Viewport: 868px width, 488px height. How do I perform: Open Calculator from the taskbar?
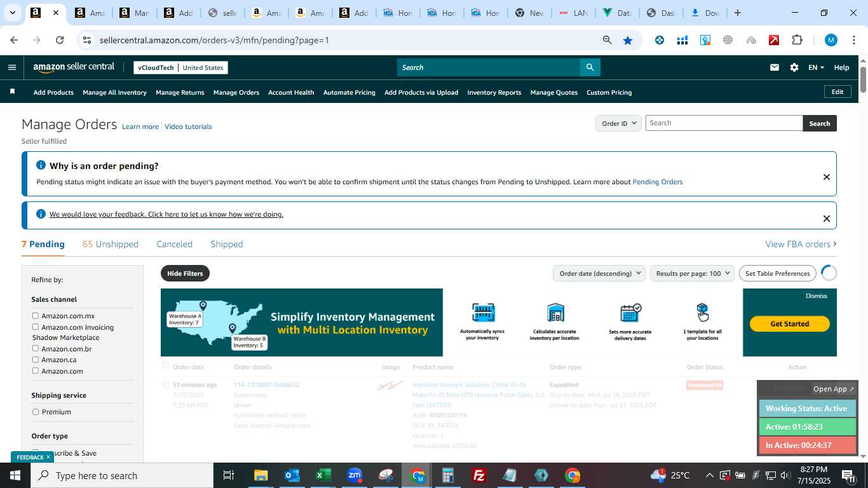(448, 475)
